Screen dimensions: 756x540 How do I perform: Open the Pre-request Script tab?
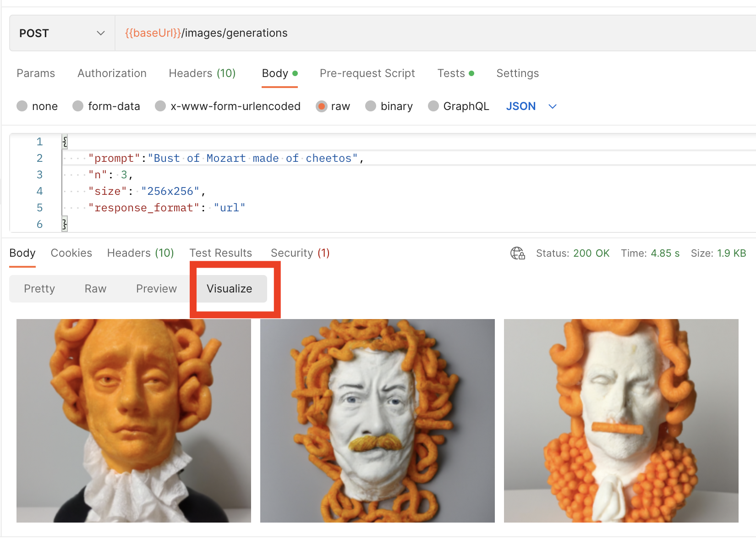(367, 73)
